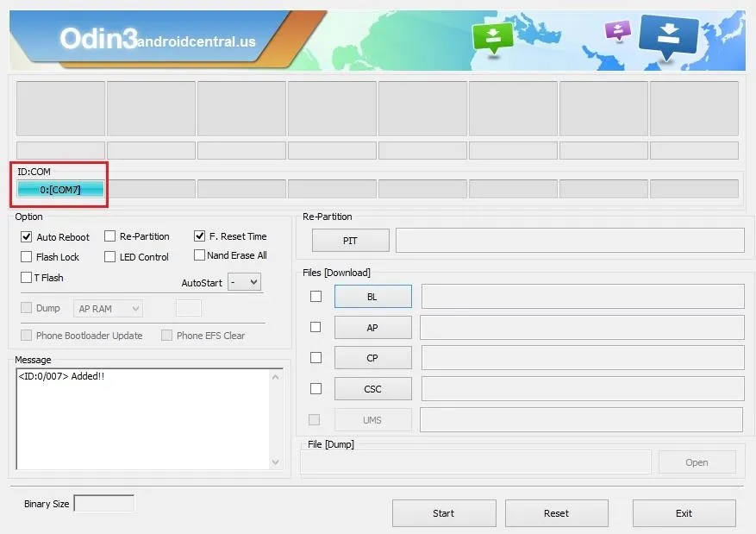Enable the T Flash checkbox
Viewport: 756px width, 534px height.
pos(26,278)
